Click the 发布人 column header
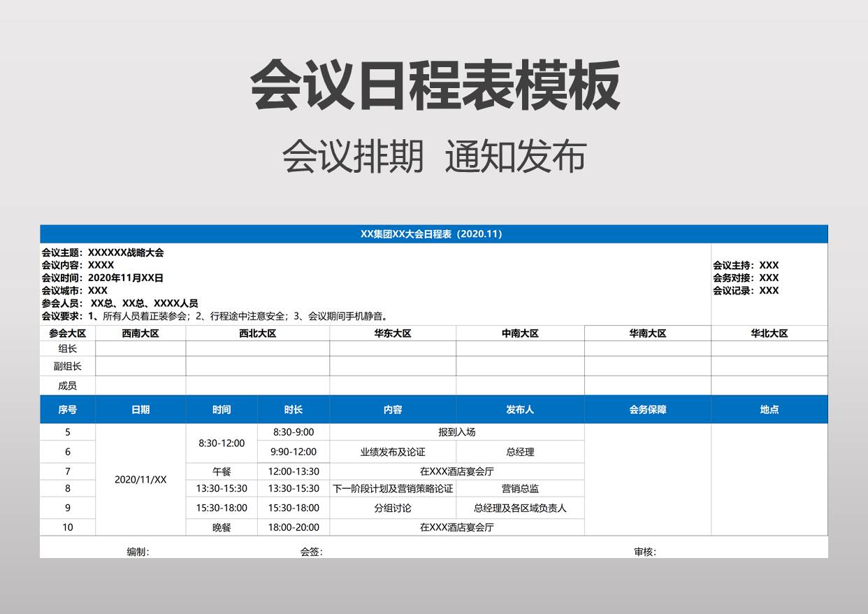The height and width of the screenshot is (614, 868). click(520, 410)
